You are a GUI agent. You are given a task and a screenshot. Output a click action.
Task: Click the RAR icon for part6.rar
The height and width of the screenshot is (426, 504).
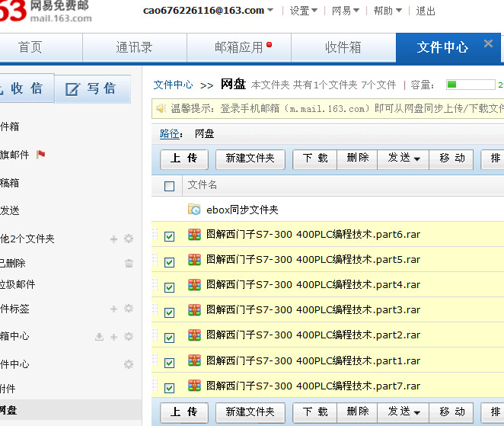(x=194, y=235)
